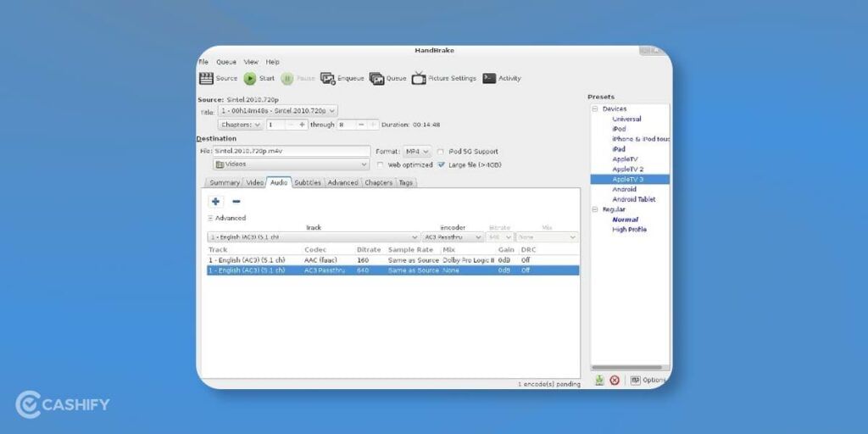The width and height of the screenshot is (868, 434).
Task: Switch to the Chapters tab
Action: 379,183
